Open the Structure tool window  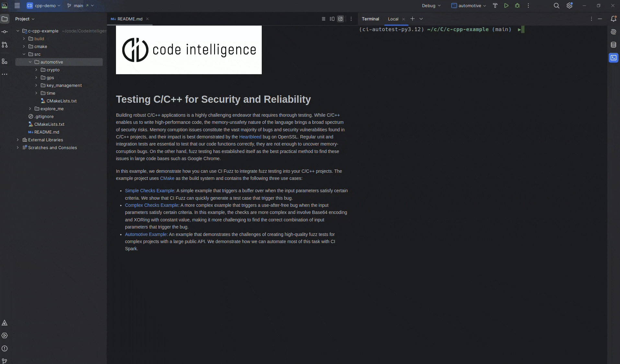[x=5, y=61]
